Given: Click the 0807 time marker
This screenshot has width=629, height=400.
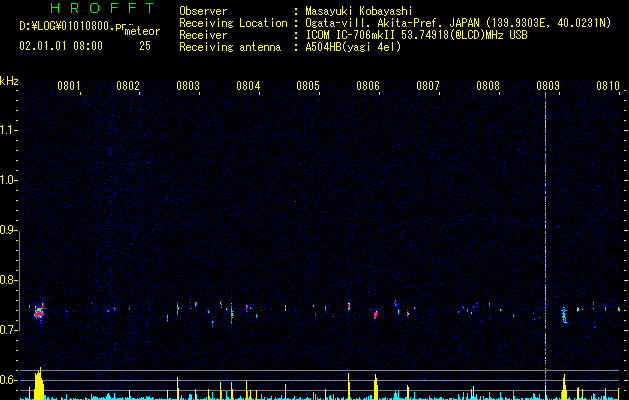Looking at the screenshot, I should [428, 86].
